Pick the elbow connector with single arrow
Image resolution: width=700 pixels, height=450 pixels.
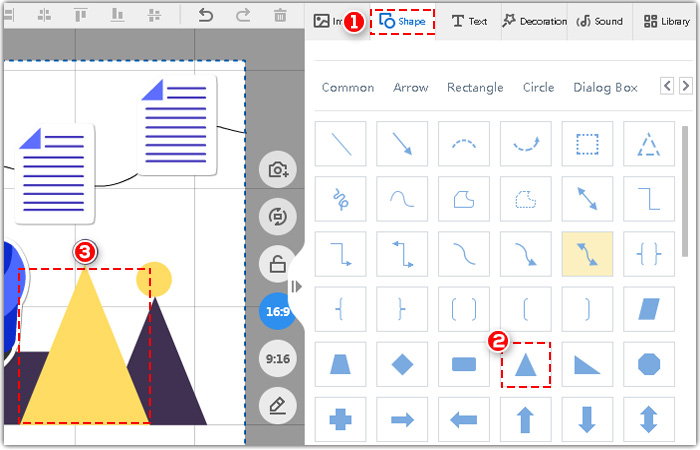[x=341, y=254]
